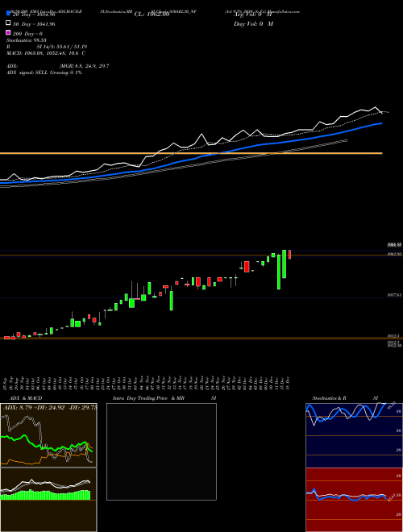Open the MACD histogram chart panel
The image size is (403, 532).
48,500
